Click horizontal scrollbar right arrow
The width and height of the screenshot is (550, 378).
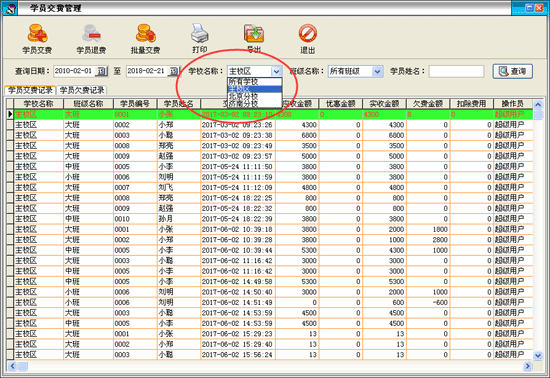[x=528, y=366]
